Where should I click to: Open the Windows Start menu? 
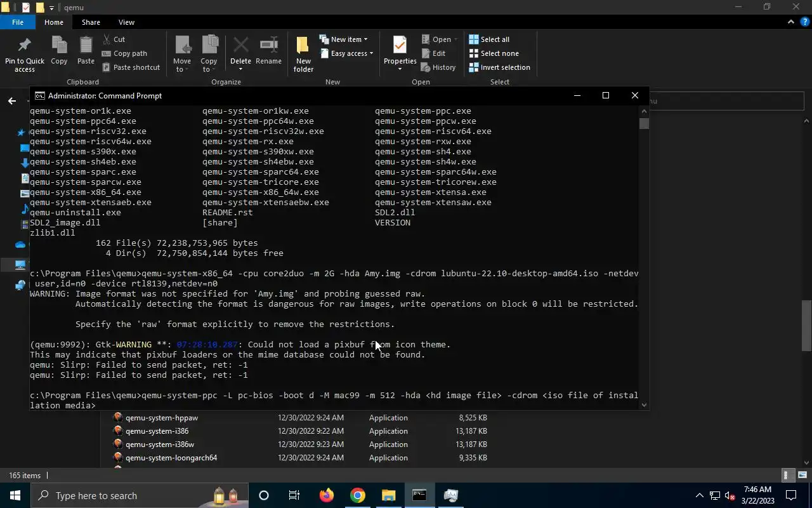coord(15,495)
